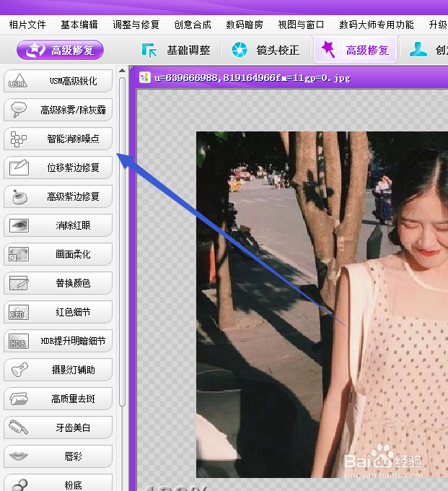Open 唇彩 lip color tool
448x491 pixels.
[x=58, y=456]
